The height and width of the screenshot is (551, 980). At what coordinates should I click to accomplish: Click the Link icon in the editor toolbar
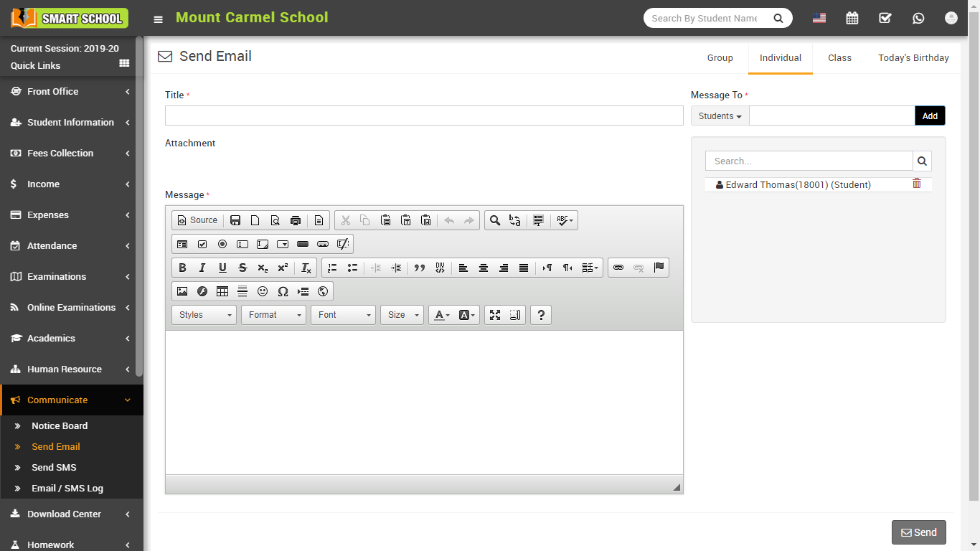pos(618,268)
